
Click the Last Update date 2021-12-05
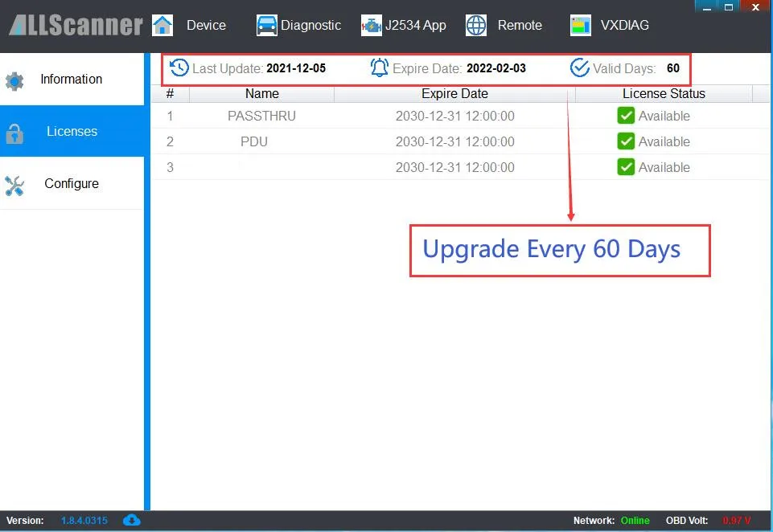(x=296, y=68)
